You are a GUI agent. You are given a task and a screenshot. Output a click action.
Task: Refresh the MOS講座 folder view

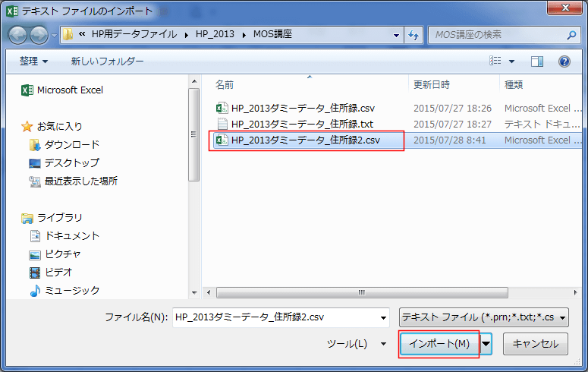pyautogui.click(x=413, y=35)
